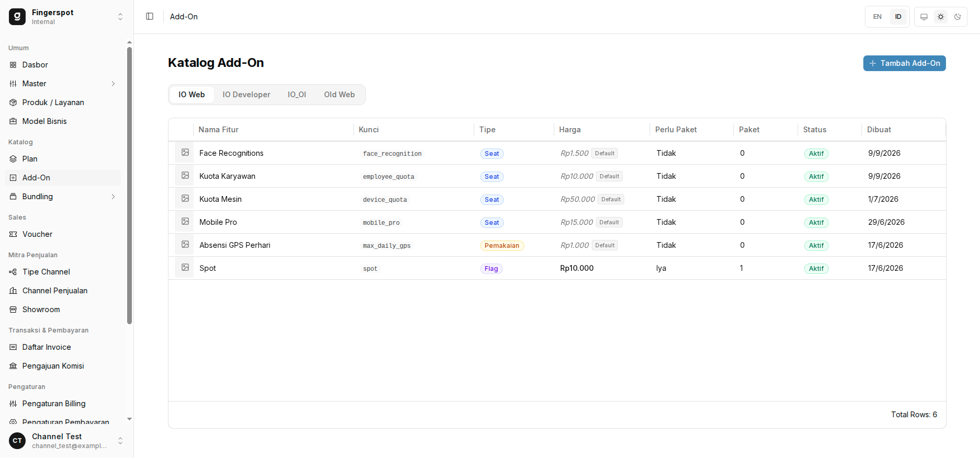Select light theme sun icon

941,17
